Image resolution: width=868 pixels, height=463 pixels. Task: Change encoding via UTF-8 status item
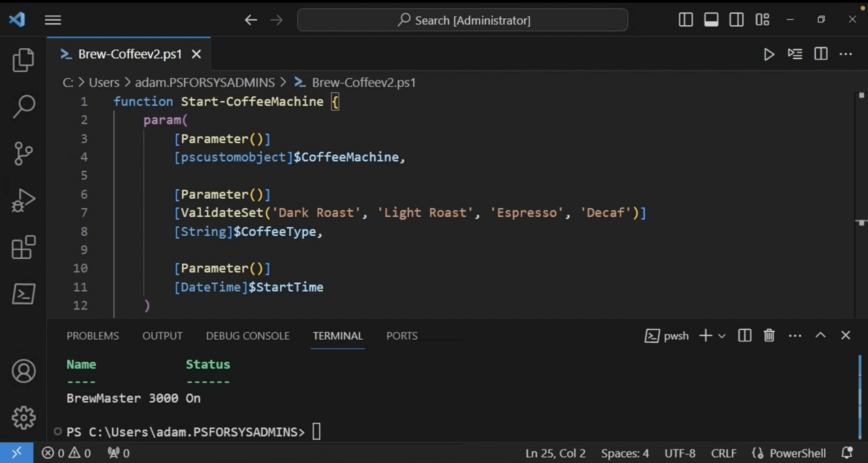pyautogui.click(x=680, y=453)
